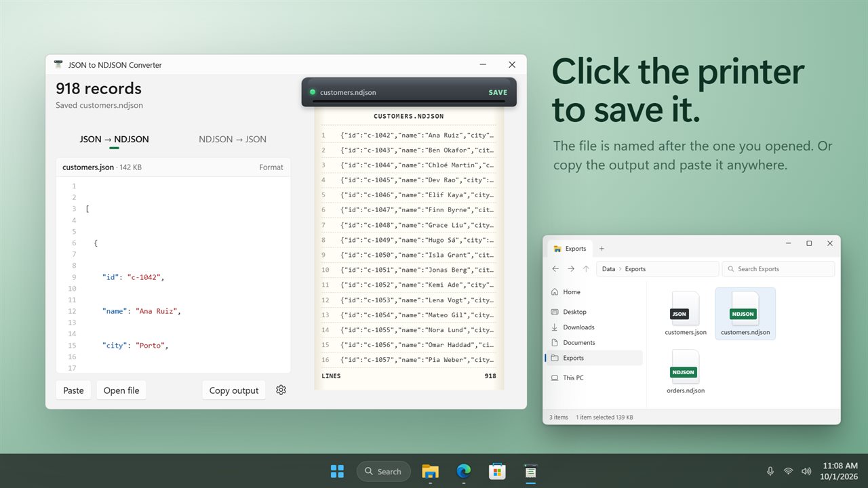Open Desktop in the Explorer sidebar
This screenshot has width=868, height=488.
coord(594,312)
